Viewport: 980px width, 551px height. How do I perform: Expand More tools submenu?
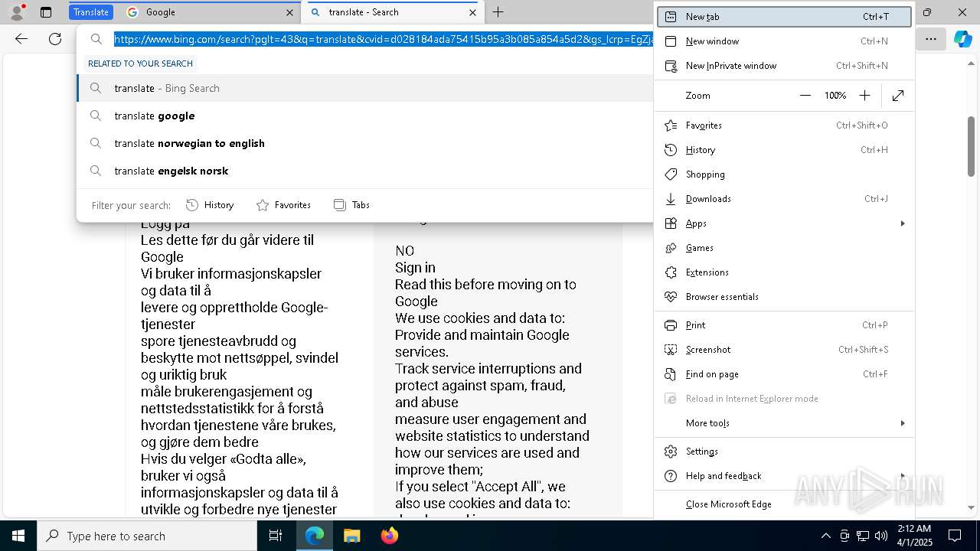pyautogui.click(x=785, y=423)
